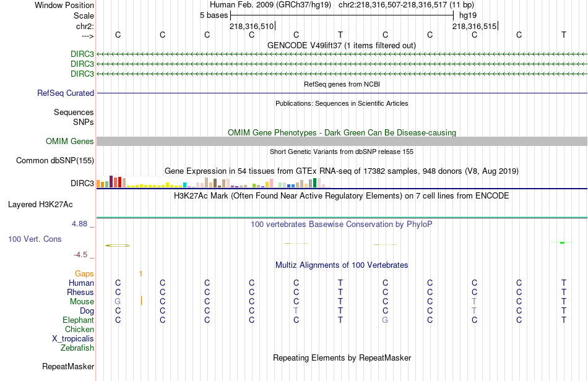Click the grey G base in the Mouse row

click(118, 302)
